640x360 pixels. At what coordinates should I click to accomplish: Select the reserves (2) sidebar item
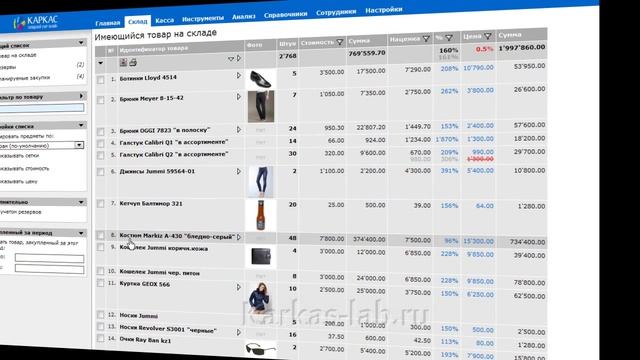pos(42,66)
